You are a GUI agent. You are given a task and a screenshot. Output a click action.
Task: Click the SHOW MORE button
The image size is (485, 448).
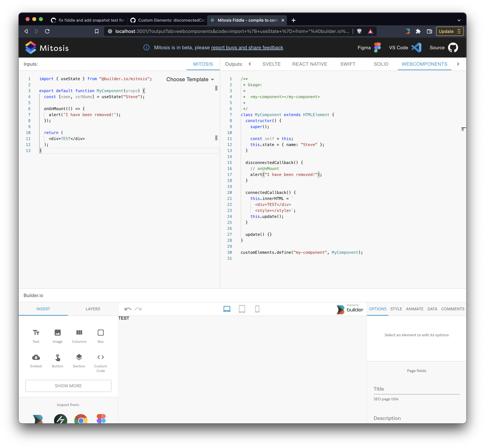pos(68,386)
